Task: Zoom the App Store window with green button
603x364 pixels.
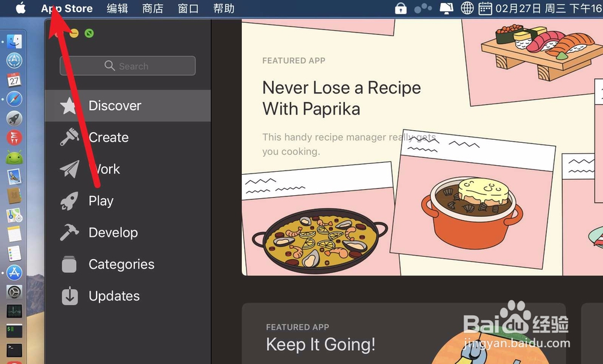Action: click(x=89, y=33)
